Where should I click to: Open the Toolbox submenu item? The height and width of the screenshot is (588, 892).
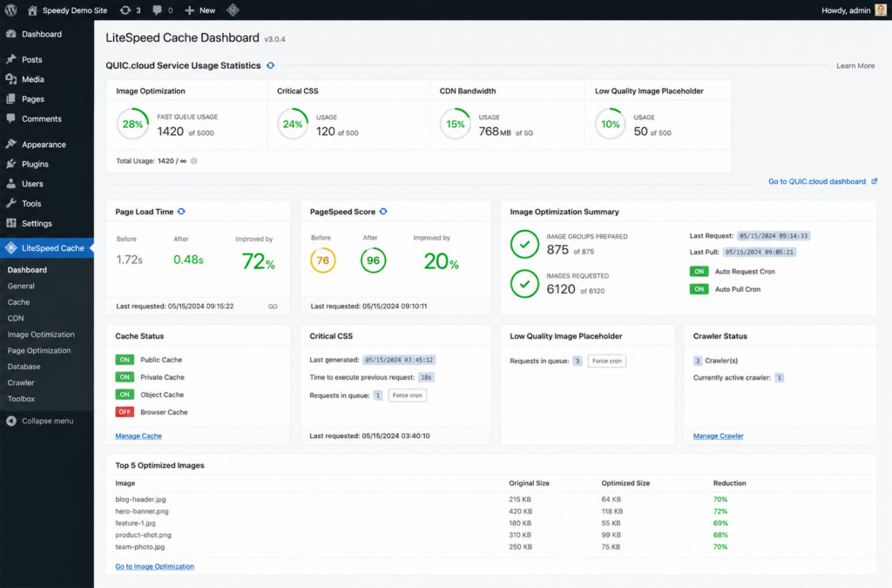(x=21, y=399)
